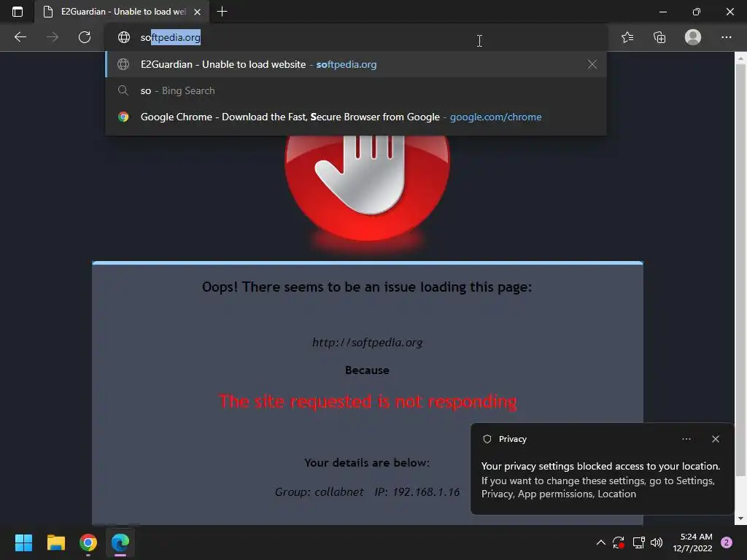Viewport: 747px width, 560px height.
Task: Show hidden system tray icons chevron
Action: [601, 542]
